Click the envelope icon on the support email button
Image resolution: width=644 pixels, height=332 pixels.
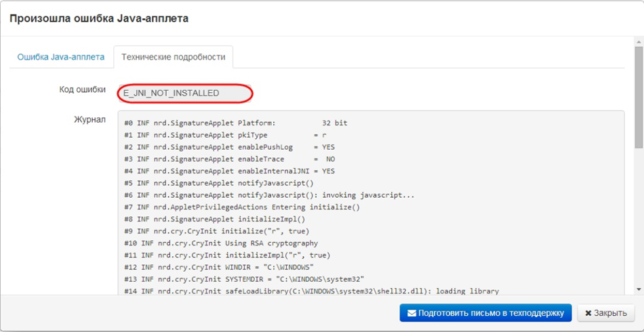click(411, 313)
